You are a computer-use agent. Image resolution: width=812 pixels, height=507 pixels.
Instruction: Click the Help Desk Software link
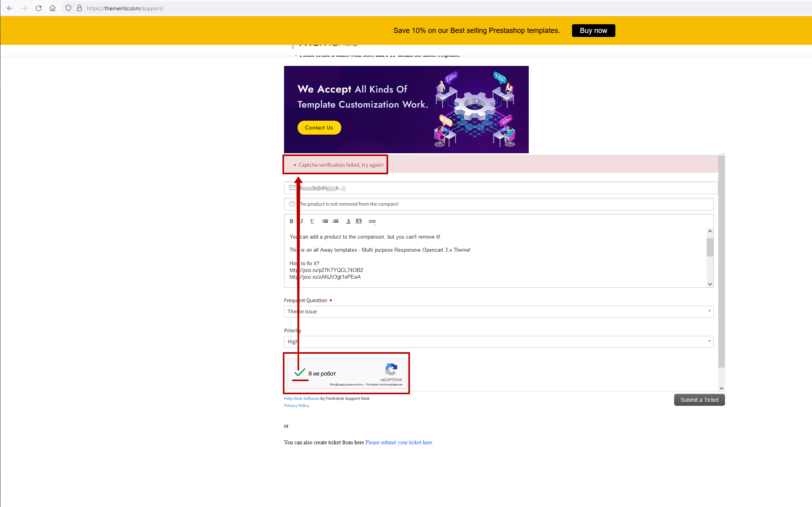(x=302, y=398)
